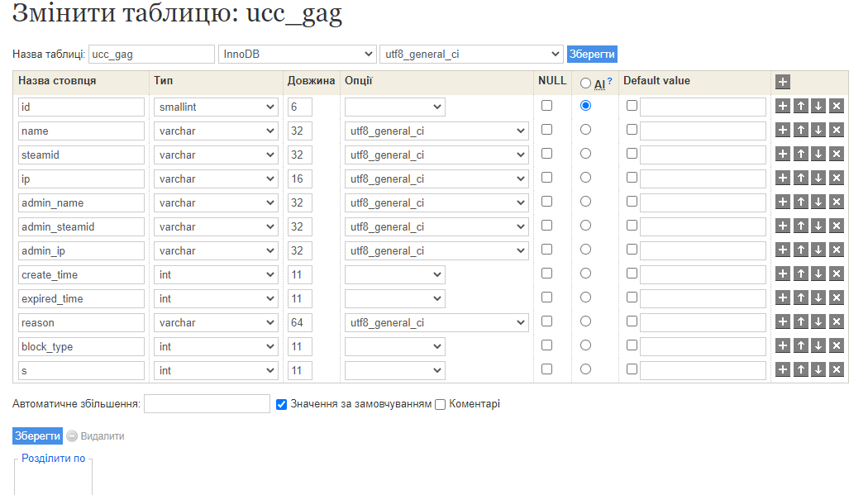The width and height of the screenshot is (868, 495).
Task: Move the create_time column down
Action: click(x=818, y=274)
